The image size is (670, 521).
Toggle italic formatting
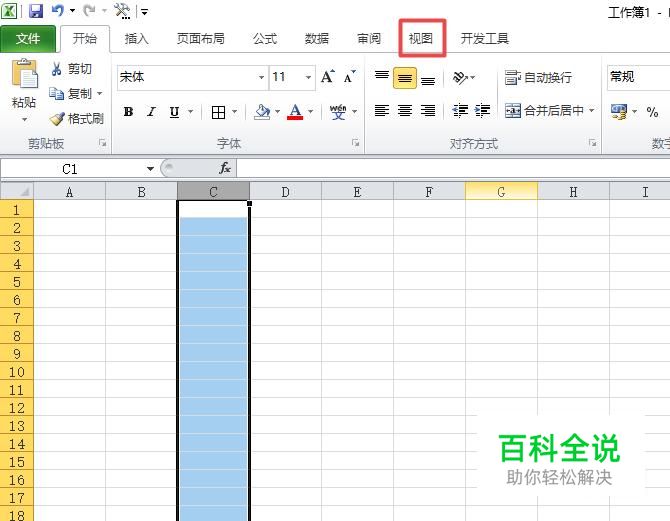pyautogui.click(x=151, y=112)
